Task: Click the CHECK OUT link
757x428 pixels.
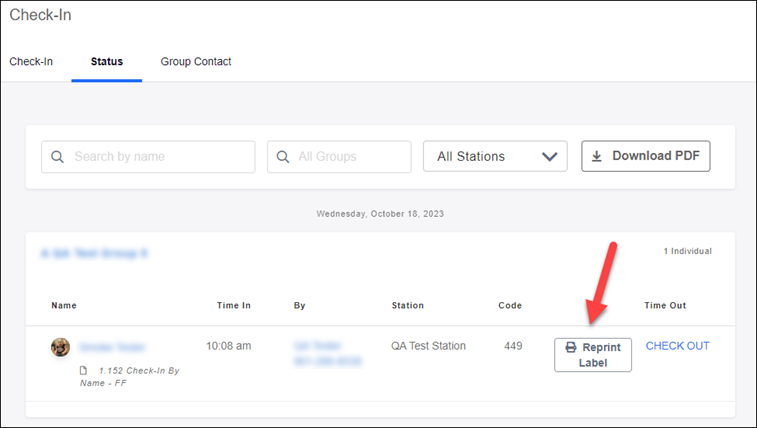Action: (x=677, y=346)
